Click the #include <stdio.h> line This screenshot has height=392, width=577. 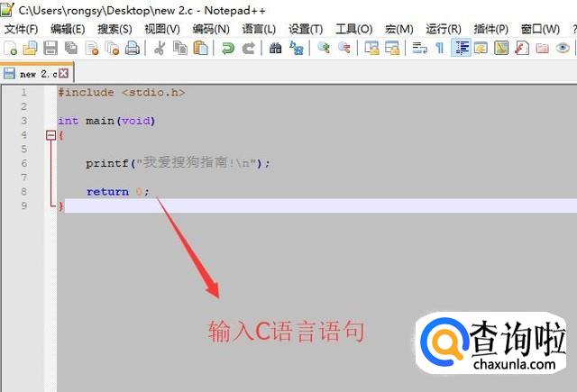122,92
